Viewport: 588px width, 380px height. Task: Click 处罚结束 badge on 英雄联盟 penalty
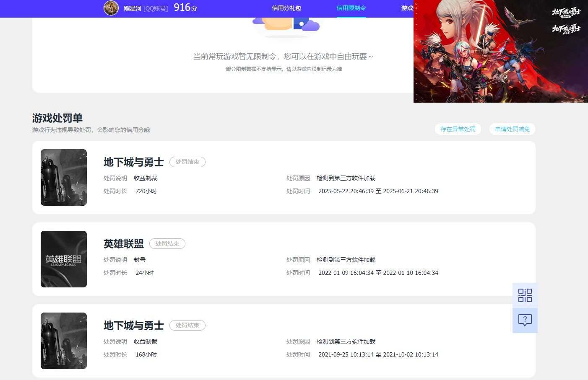click(x=167, y=243)
